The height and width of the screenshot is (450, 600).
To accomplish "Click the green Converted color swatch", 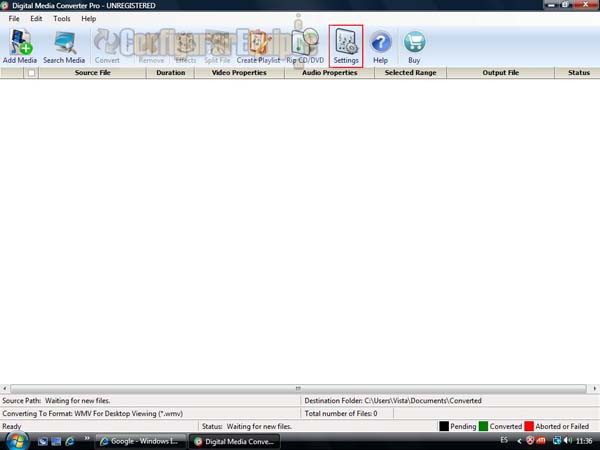I will [483, 426].
